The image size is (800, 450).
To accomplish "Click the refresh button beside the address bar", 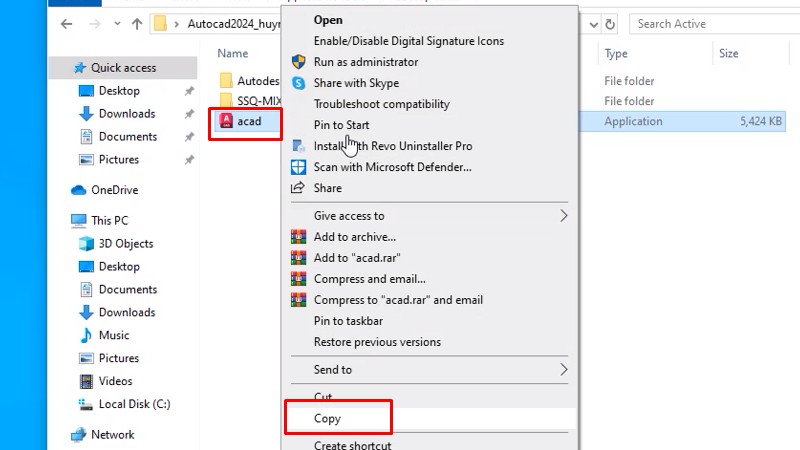I will click(x=611, y=24).
